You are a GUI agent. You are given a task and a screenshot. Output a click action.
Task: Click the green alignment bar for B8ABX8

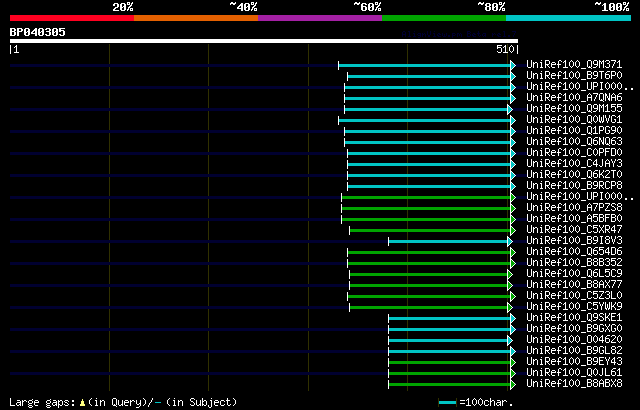[x=452, y=385]
